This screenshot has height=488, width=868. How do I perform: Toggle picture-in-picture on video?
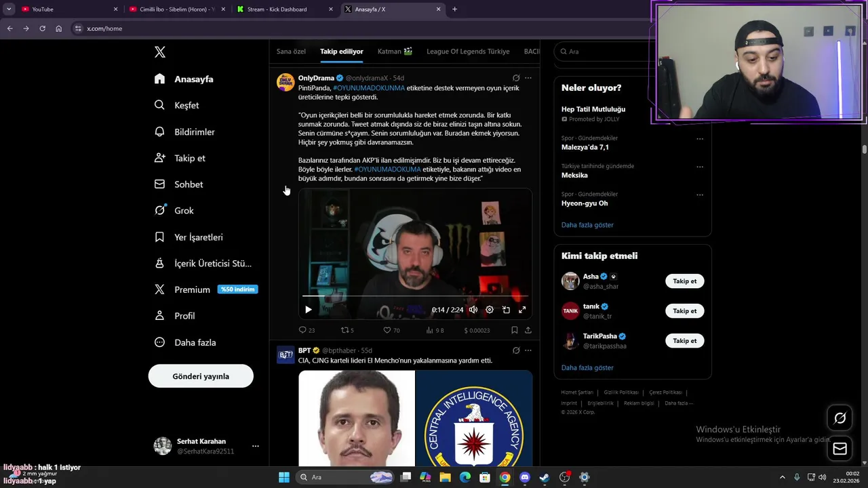pos(506,310)
